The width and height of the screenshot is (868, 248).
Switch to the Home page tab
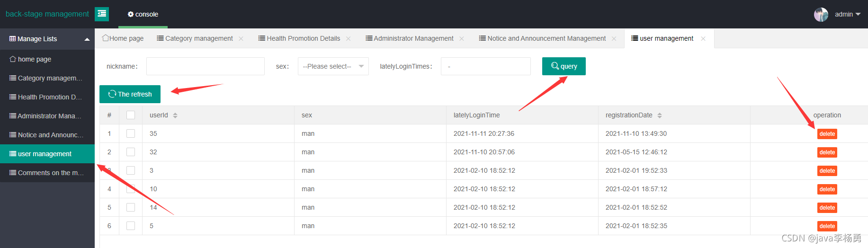point(123,38)
